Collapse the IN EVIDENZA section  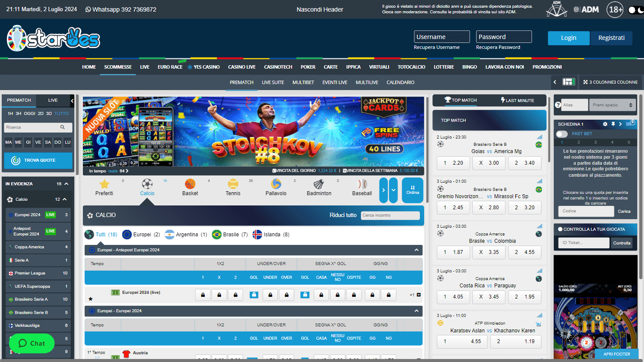67,184
